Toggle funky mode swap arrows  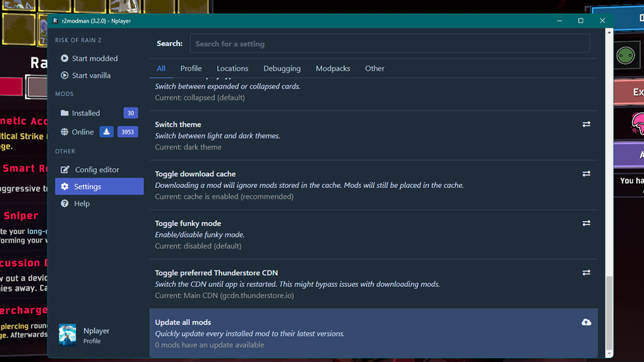(586, 223)
